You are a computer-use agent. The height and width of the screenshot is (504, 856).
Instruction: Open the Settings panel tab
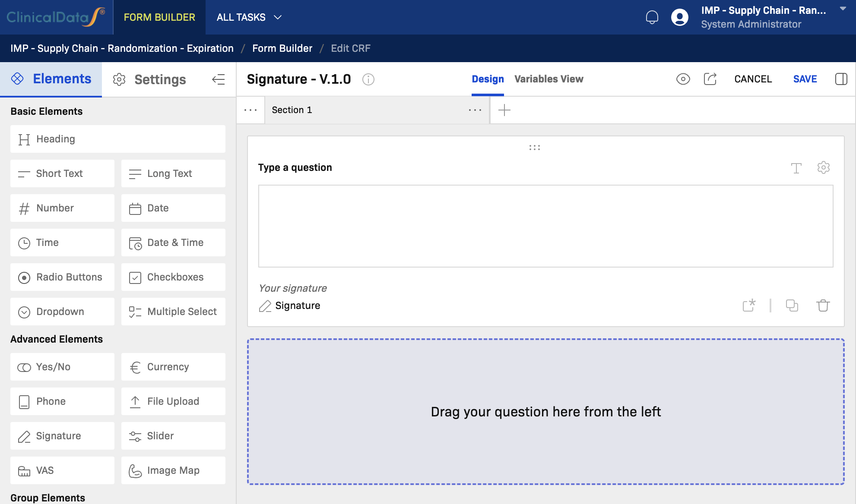tap(149, 79)
